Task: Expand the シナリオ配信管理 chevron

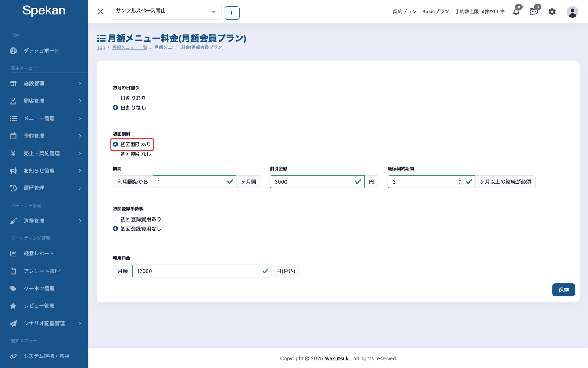Action: 80,323
